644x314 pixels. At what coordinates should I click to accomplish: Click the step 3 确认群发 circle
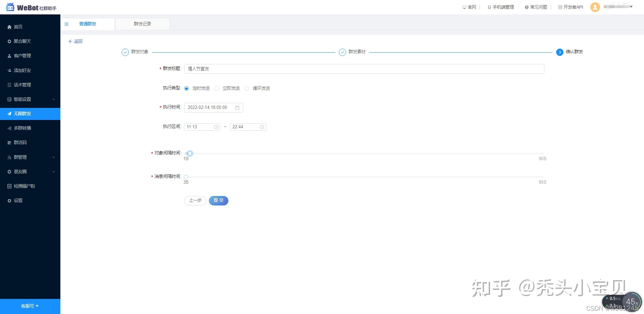click(559, 52)
